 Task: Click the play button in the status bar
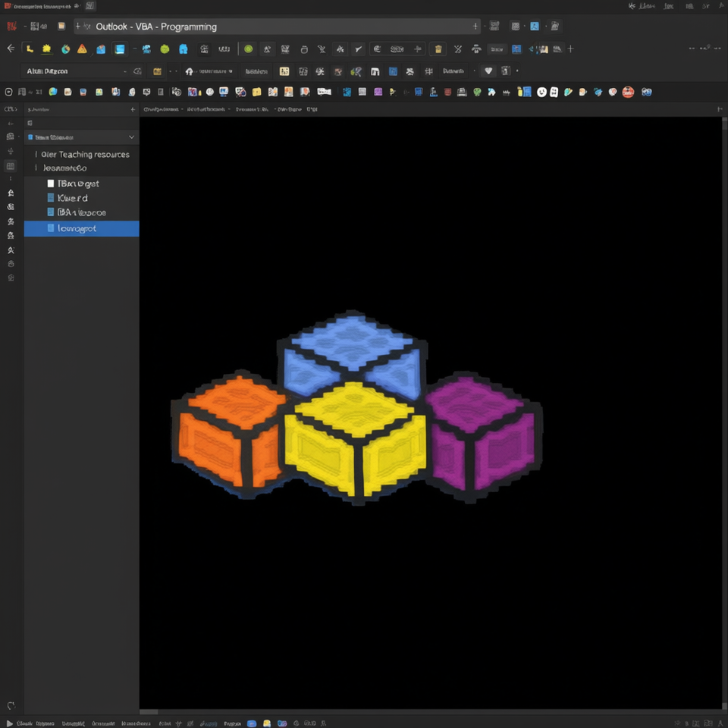9,723
